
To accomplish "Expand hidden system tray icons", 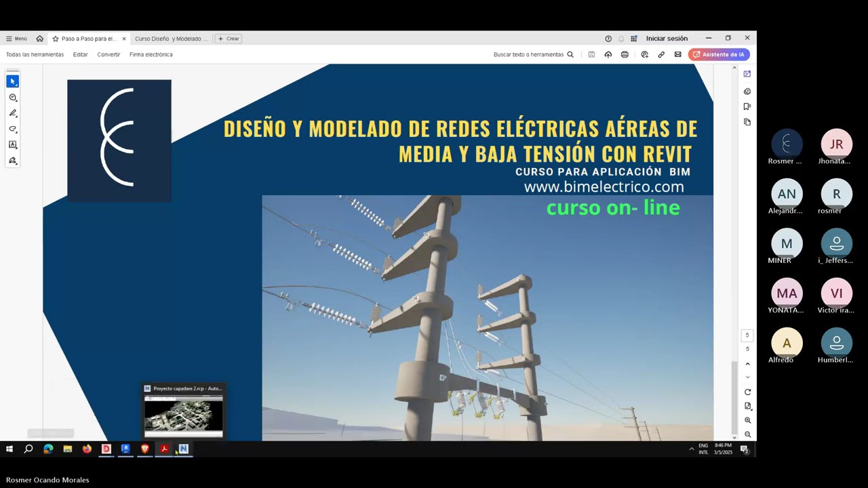I will 692,449.
